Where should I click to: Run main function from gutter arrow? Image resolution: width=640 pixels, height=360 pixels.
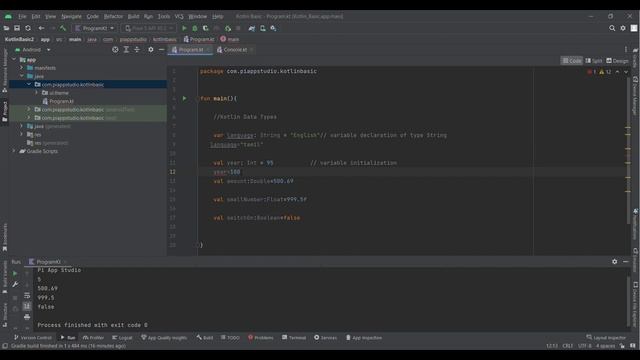[x=184, y=98]
